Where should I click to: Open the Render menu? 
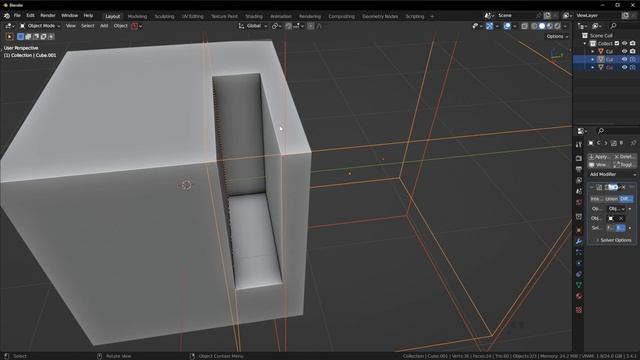tap(48, 16)
